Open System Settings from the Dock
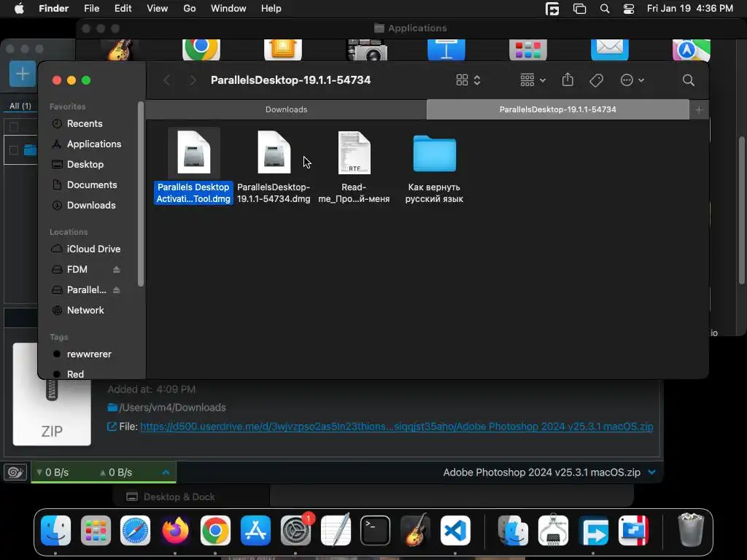Screen dimensions: 747x560 pyautogui.click(x=295, y=531)
